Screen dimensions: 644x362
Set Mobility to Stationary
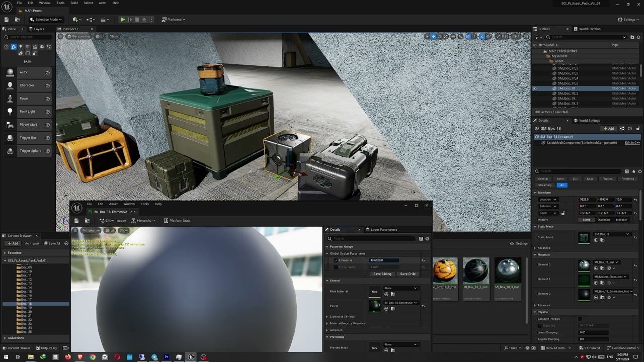(604, 220)
